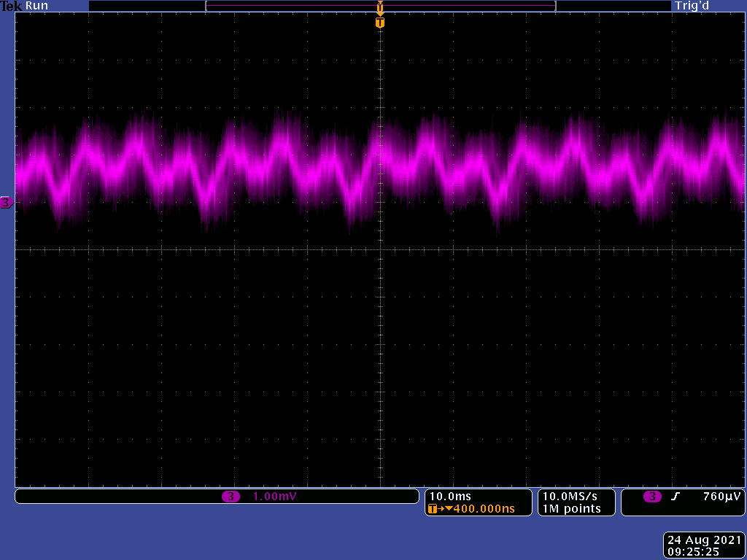
Task: Click the orange T delay icon beside 400.000ns
Action: (x=435, y=509)
